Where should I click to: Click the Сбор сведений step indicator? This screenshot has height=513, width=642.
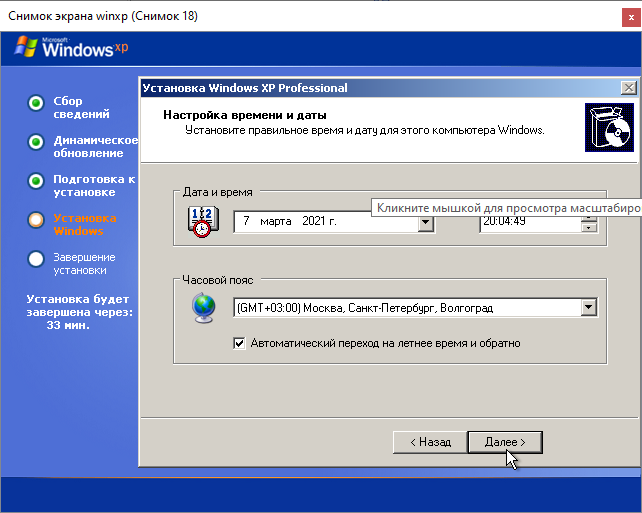click(x=36, y=103)
